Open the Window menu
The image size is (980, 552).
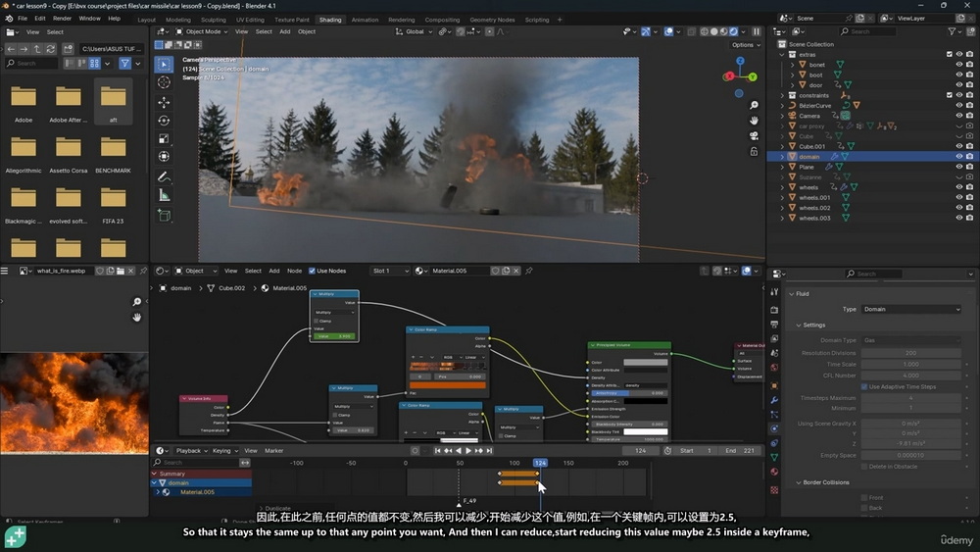(x=89, y=18)
